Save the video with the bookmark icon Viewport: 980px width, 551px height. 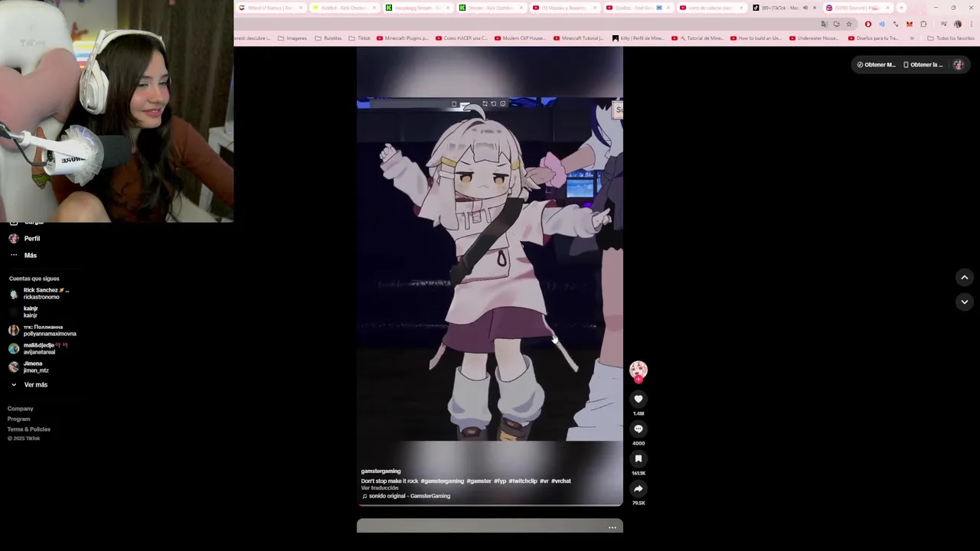pos(639,458)
